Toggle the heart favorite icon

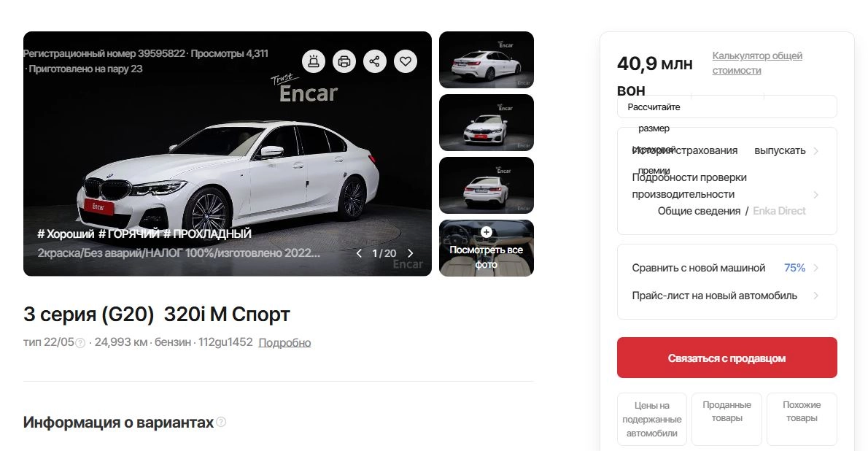406,61
